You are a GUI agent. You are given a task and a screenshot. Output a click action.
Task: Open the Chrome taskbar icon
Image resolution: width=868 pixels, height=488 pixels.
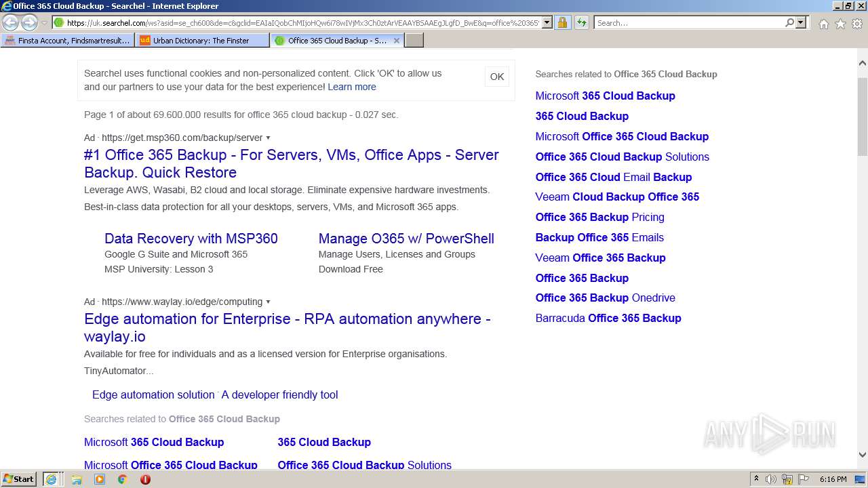(123, 479)
